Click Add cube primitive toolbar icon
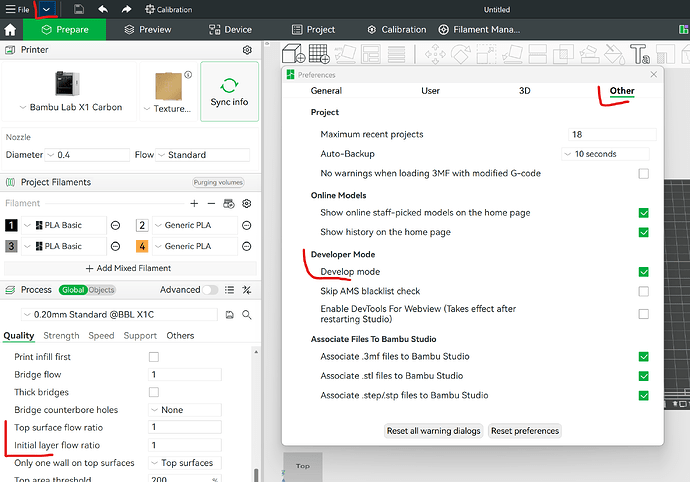Viewport: 690px width, 482px height. click(x=293, y=54)
